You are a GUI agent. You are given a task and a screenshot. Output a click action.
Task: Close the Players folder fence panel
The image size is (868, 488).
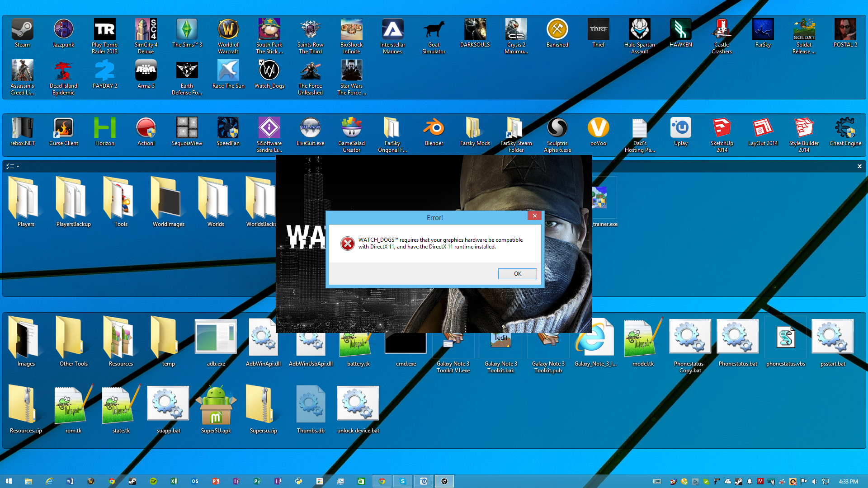pos(859,166)
